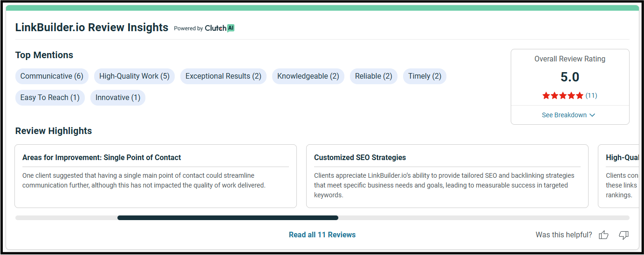Click the thumbs up helpful icon
The image size is (644, 255).
pos(603,235)
